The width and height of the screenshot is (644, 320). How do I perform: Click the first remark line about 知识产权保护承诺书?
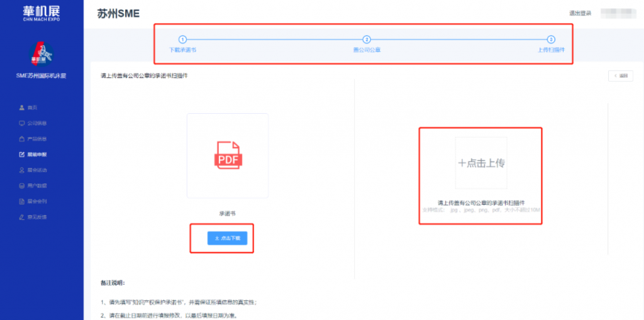pyautogui.click(x=179, y=302)
